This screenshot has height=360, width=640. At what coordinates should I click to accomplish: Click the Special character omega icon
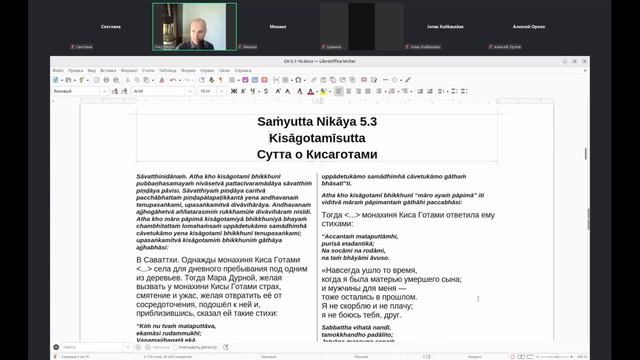click(298, 80)
